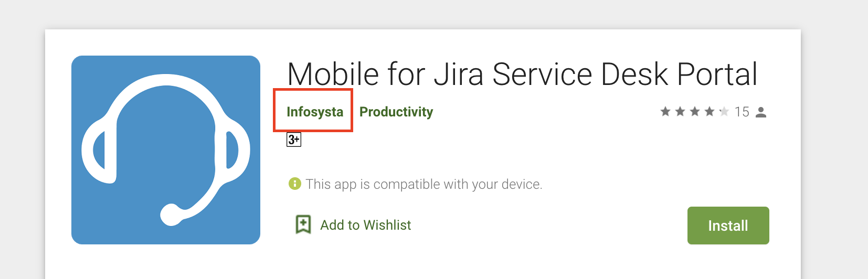This screenshot has width=868, height=279.
Task: Click the person icon beside rating count
Action: click(x=761, y=112)
